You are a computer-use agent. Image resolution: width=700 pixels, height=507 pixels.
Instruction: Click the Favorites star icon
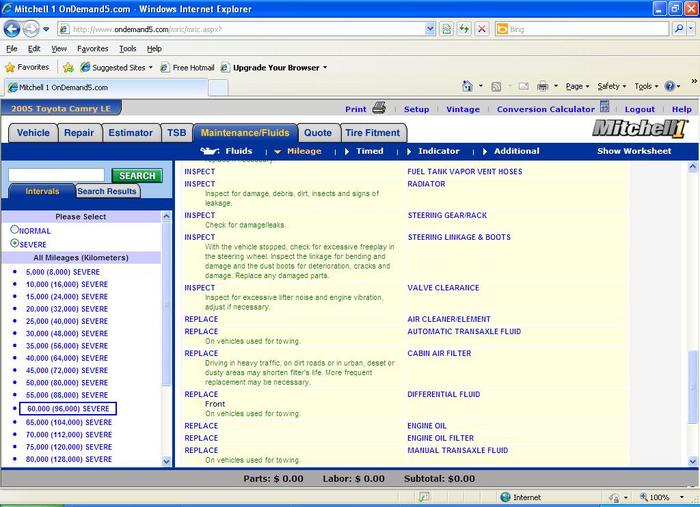point(11,68)
